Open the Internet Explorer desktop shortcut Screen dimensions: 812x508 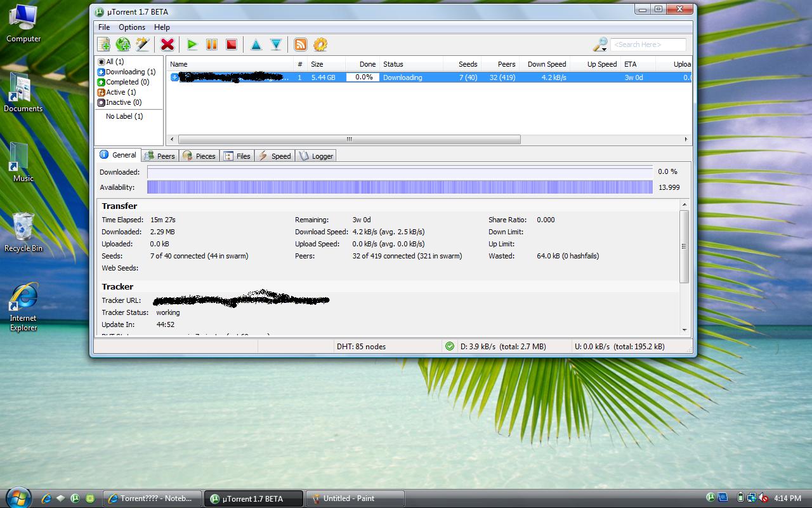(23, 307)
